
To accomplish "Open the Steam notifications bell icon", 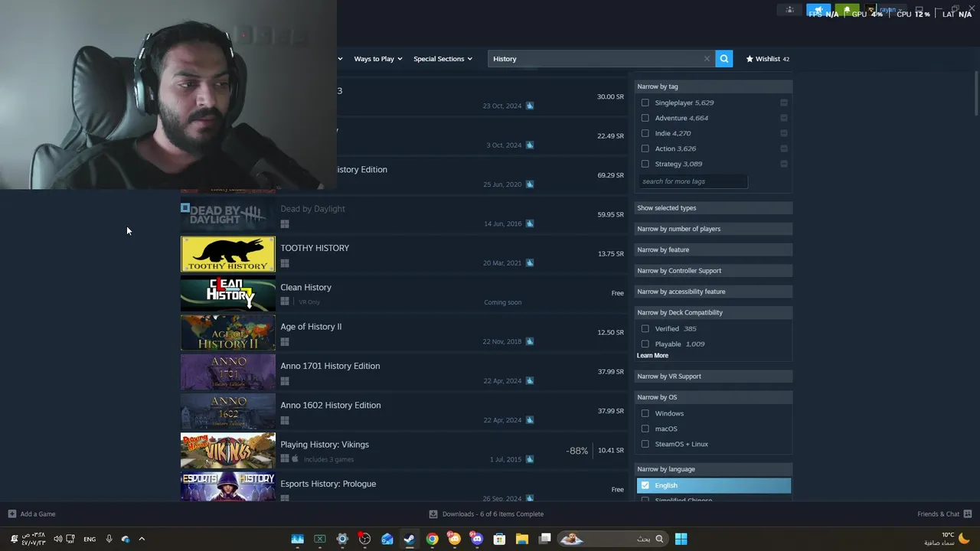I will coord(846,10).
